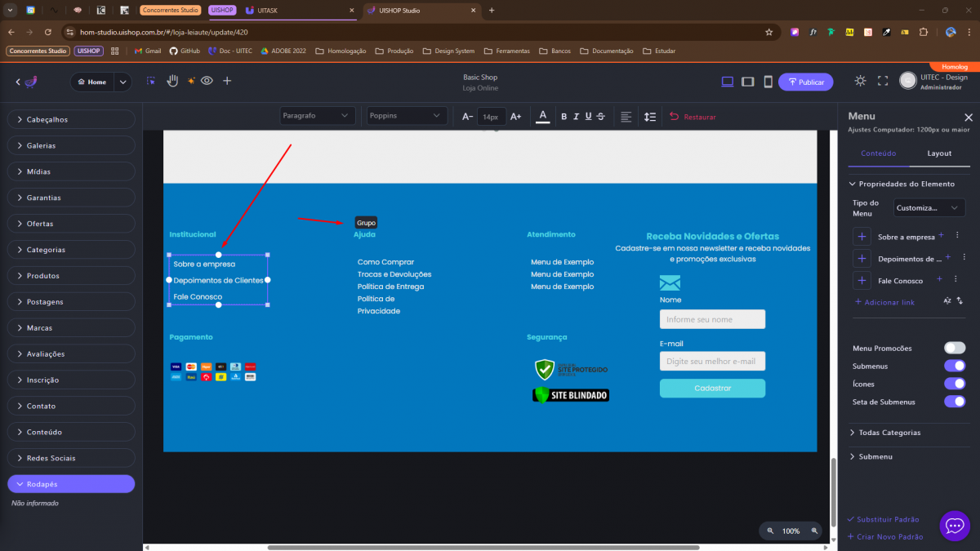This screenshot has width=980, height=551.
Task: Open the text color picker
Action: [542, 116]
